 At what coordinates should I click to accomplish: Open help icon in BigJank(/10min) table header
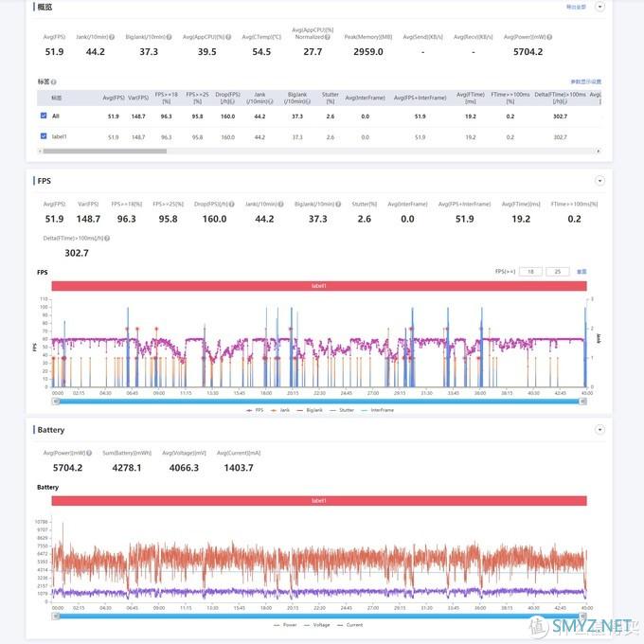(308, 101)
